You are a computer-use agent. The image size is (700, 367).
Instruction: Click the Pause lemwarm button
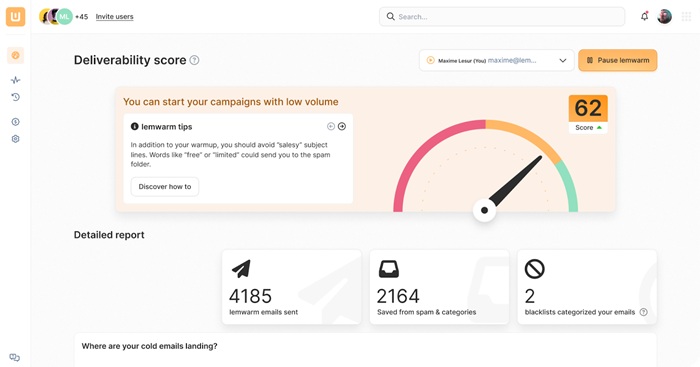coord(618,60)
